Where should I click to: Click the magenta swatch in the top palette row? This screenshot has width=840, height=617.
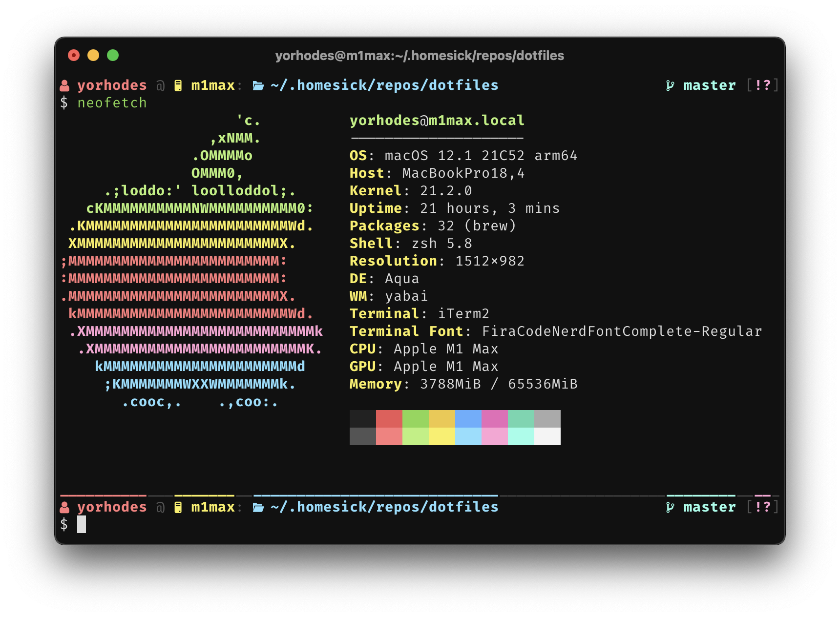tap(495, 419)
